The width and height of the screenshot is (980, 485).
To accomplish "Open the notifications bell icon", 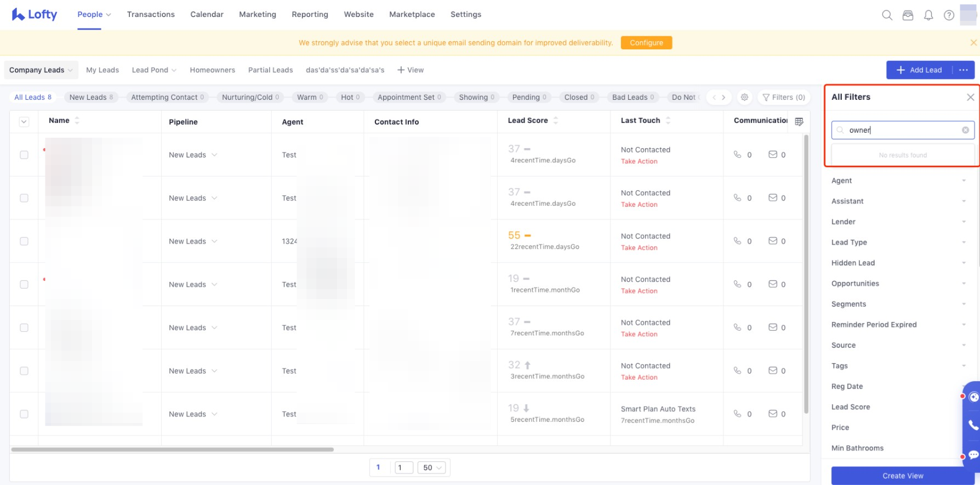I will tap(928, 15).
